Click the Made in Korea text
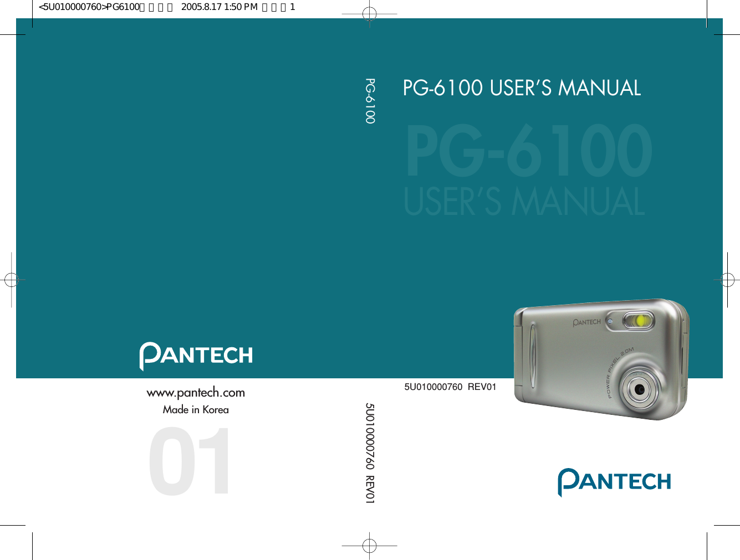740x560 pixels. [x=196, y=410]
